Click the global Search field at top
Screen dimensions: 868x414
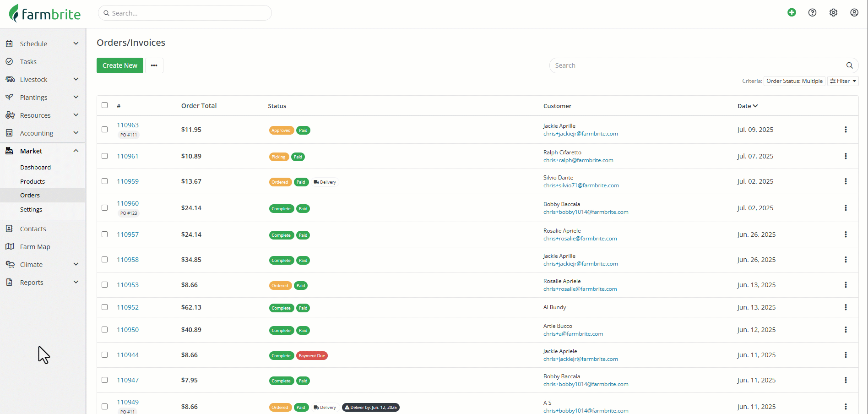pos(185,13)
